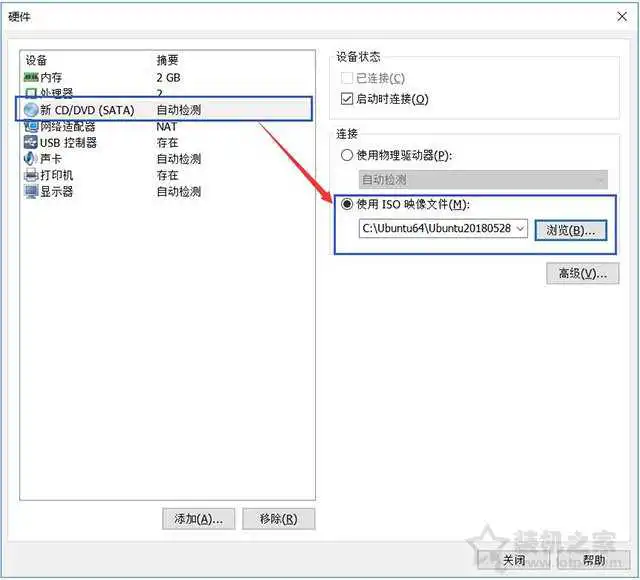
Task: Expand the ISO file path dropdown arrow
Action: pos(520,229)
